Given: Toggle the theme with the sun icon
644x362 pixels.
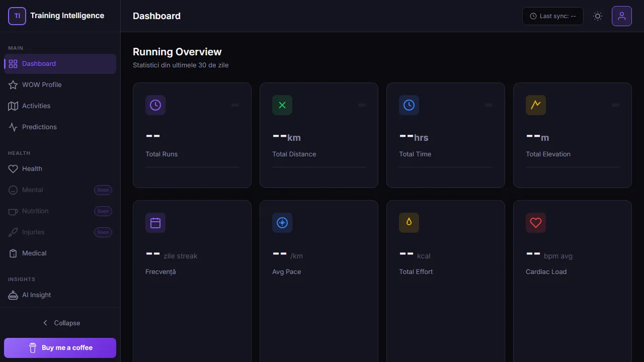Looking at the screenshot, I should (598, 16).
